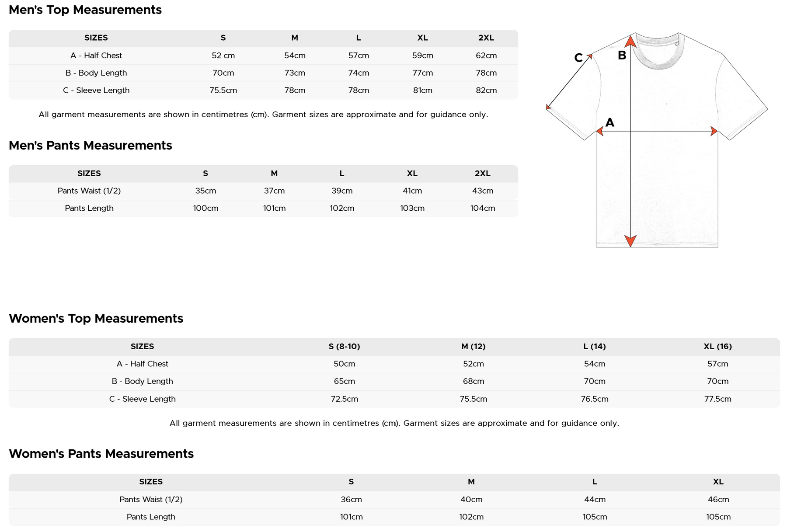Select the 100cm men's pants length value
The image size is (787, 532).
[x=205, y=209]
